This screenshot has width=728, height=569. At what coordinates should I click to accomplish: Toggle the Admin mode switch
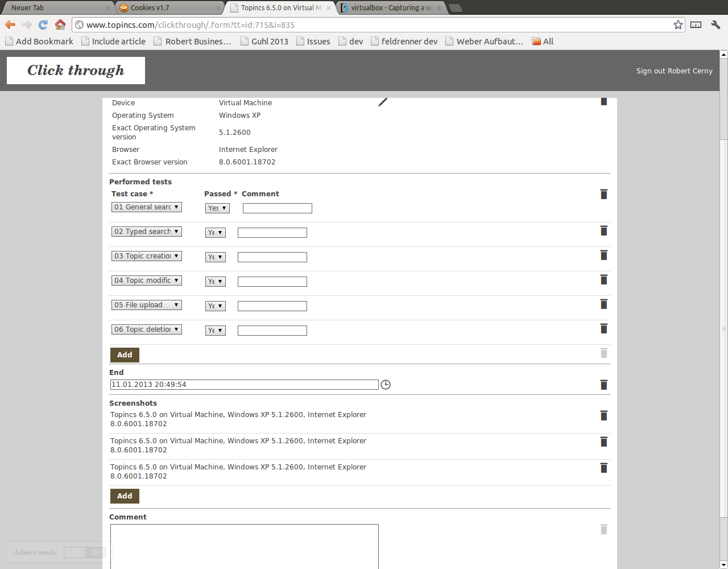pyautogui.click(x=84, y=552)
